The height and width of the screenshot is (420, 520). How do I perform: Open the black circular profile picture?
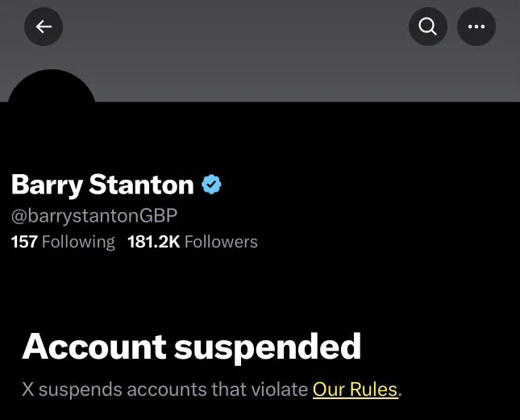pos(52,88)
